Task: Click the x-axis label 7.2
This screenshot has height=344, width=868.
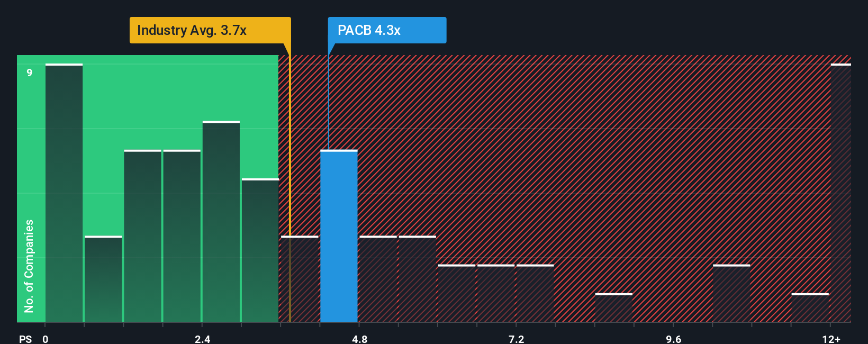Action: click(516, 339)
